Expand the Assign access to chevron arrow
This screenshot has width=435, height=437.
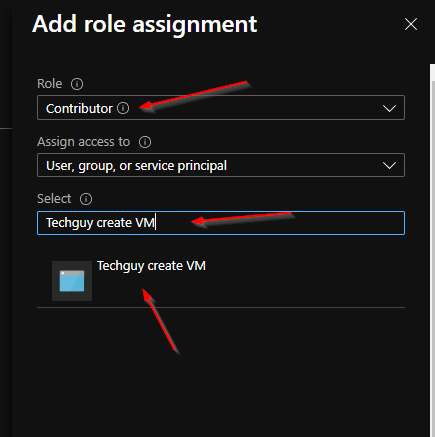point(389,165)
